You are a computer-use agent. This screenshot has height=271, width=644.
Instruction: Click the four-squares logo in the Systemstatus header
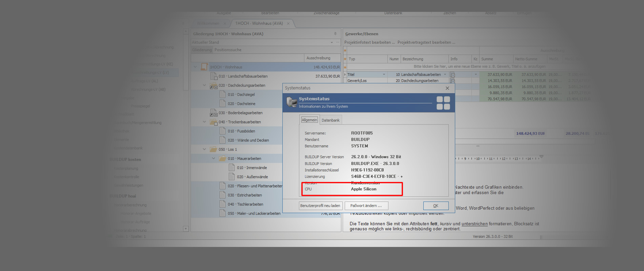[443, 103]
